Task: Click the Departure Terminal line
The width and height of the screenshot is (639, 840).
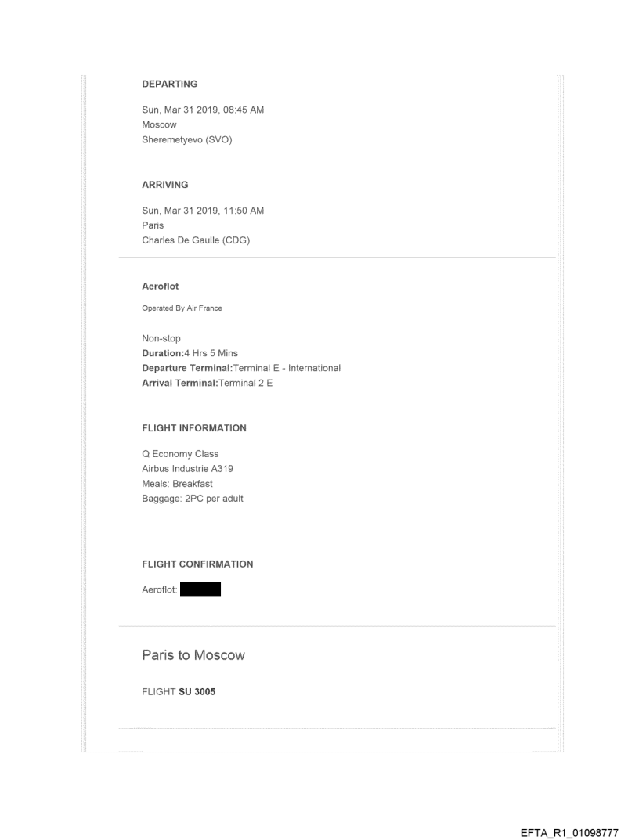Action: tap(240, 368)
